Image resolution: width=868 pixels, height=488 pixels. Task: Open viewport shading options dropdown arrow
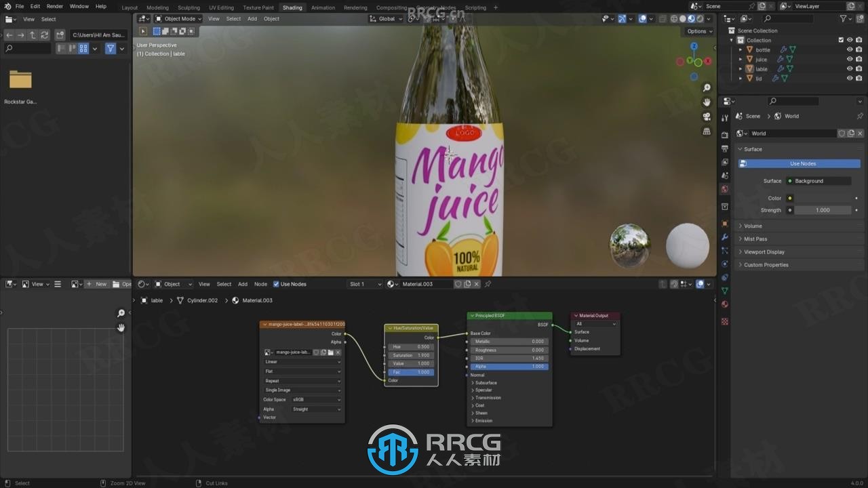pyautogui.click(x=709, y=19)
